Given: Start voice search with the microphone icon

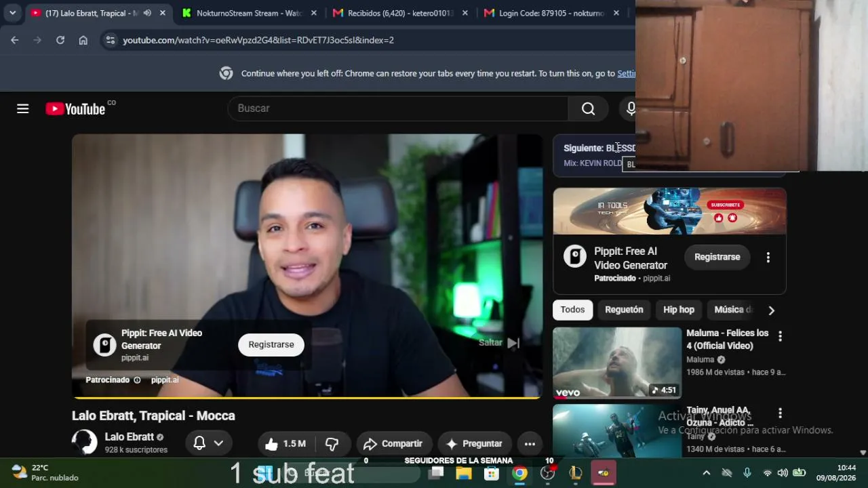Looking at the screenshot, I should pos(630,108).
